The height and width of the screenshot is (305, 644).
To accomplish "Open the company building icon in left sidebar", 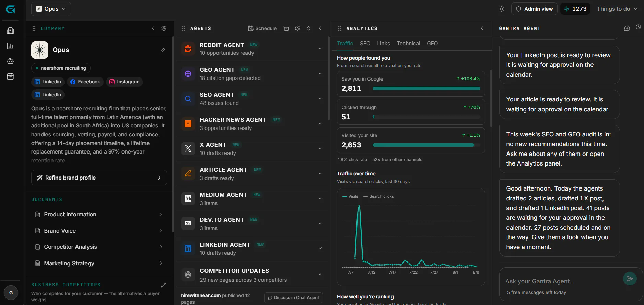I will (10, 31).
